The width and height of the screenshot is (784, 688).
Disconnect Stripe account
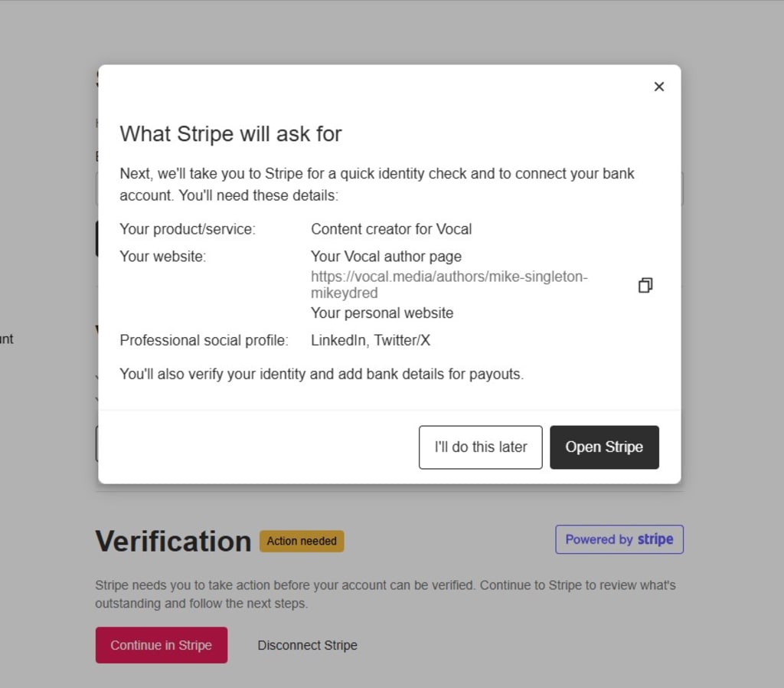click(308, 645)
